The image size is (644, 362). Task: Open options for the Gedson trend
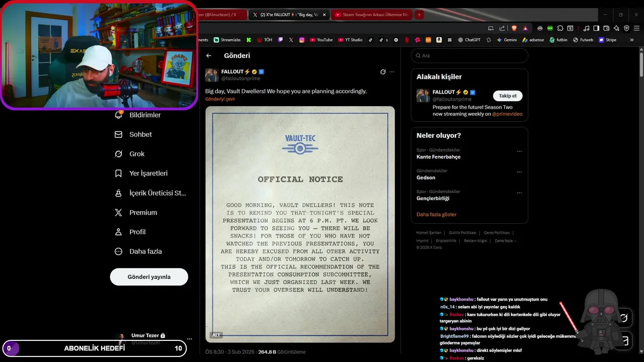(519, 172)
